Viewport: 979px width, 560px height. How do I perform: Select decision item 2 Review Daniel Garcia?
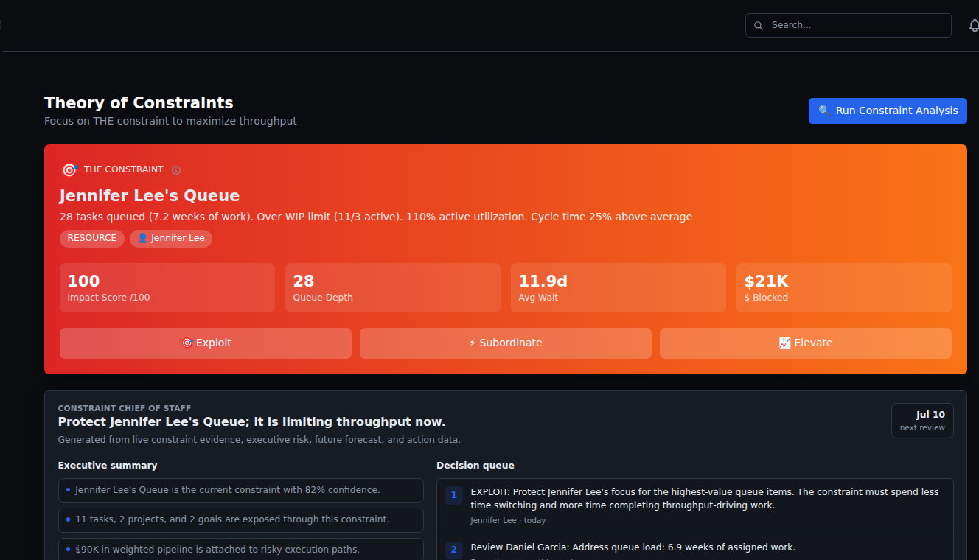(x=695, y=547)
